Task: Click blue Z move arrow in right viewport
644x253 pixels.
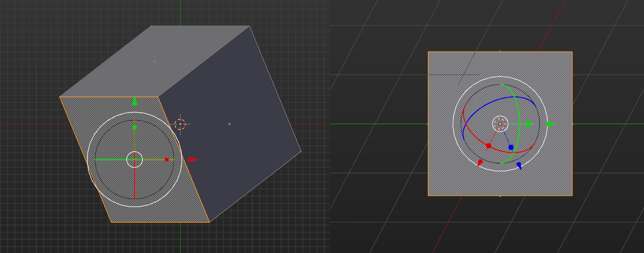Action: pos(519,166)
